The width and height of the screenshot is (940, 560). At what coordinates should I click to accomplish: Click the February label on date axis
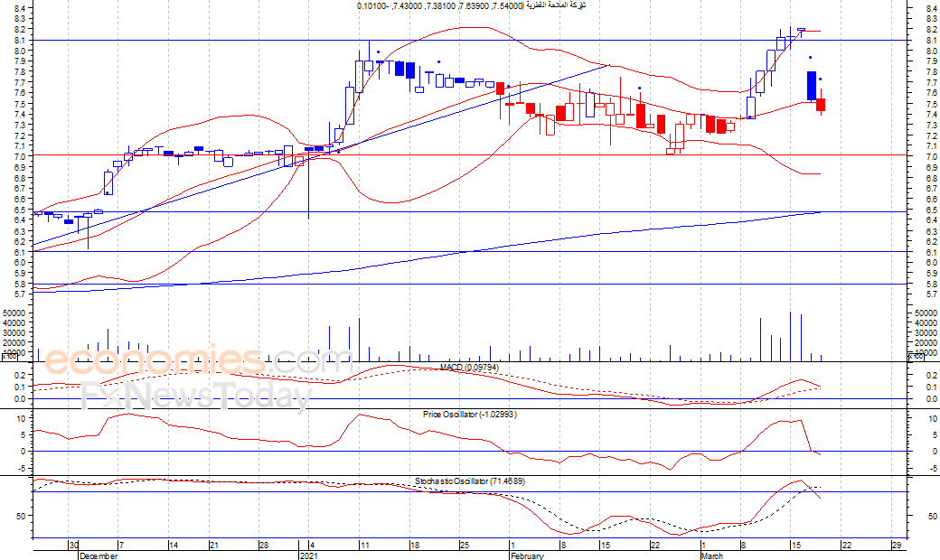pos(527,555)
